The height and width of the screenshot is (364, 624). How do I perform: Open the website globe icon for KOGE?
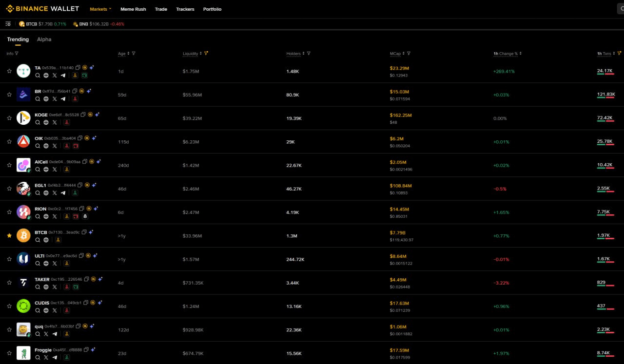46,122
